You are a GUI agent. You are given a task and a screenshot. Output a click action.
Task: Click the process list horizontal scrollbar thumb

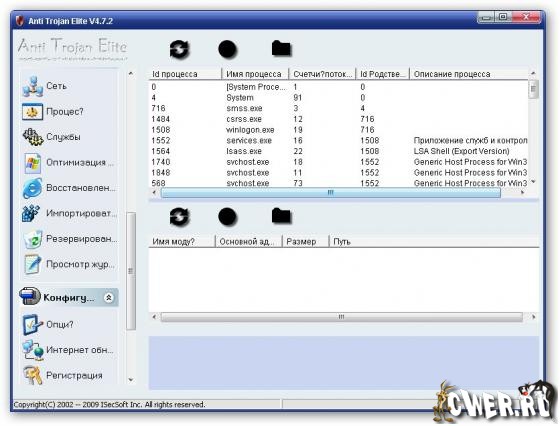(331, 193)
